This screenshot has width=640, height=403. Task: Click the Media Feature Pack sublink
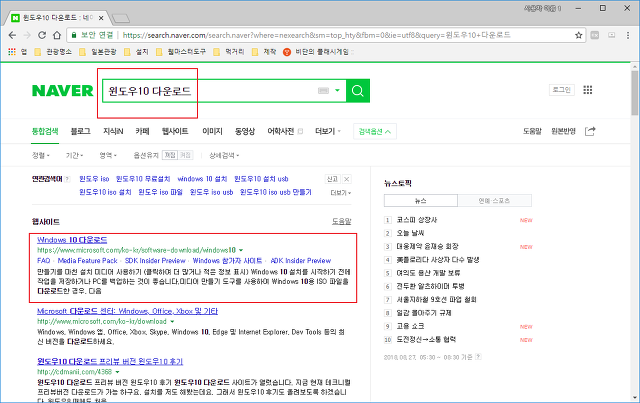pos(87,261)
